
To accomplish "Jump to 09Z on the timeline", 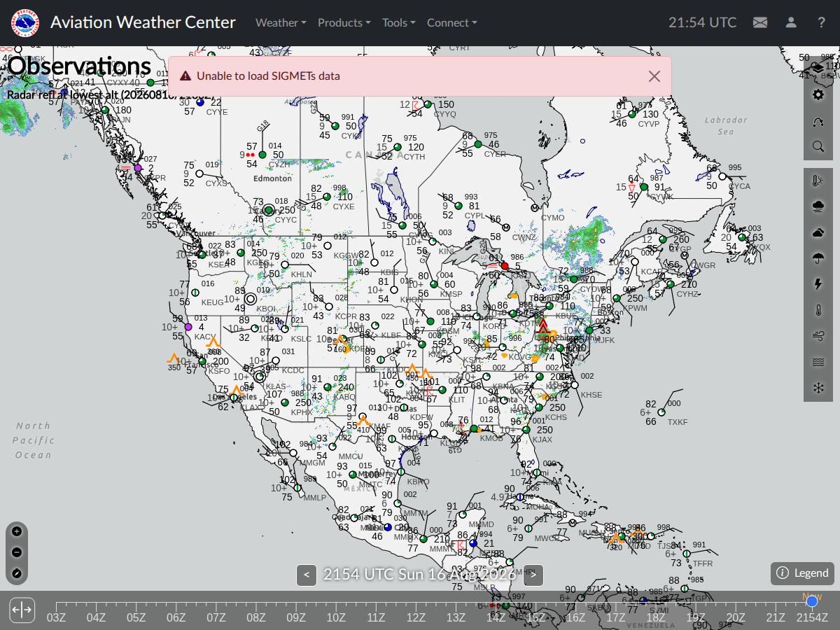I will [296, 617].
